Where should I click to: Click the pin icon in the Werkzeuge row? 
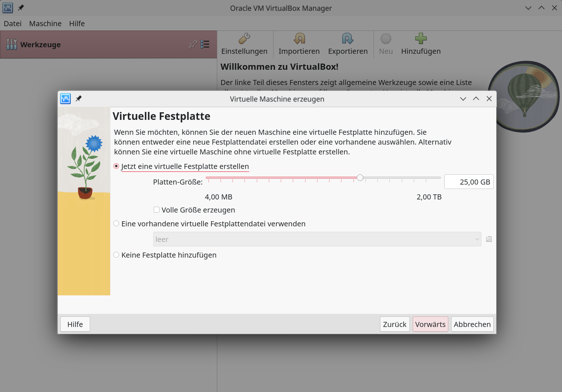pyautogui.click(x=193, y=44)
